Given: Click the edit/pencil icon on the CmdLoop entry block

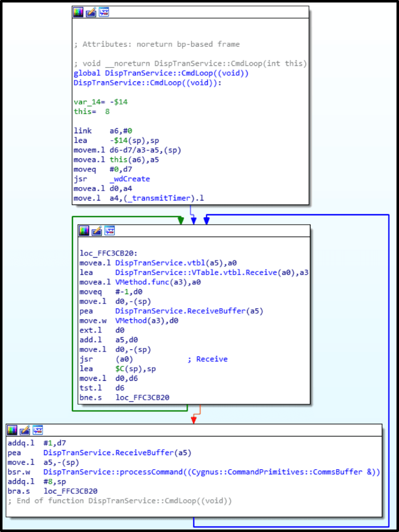Looking at the screenshot, I should point(91,12).
